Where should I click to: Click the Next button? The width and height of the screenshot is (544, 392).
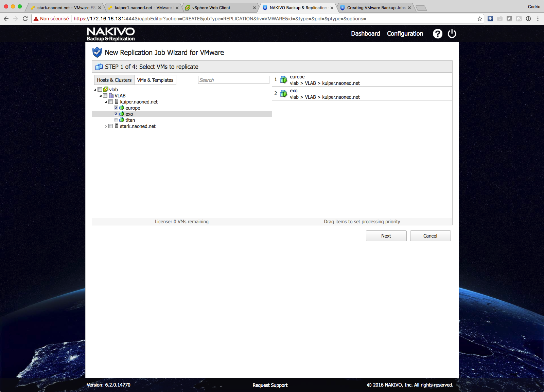pyautogui.click(x=386, y=236)
